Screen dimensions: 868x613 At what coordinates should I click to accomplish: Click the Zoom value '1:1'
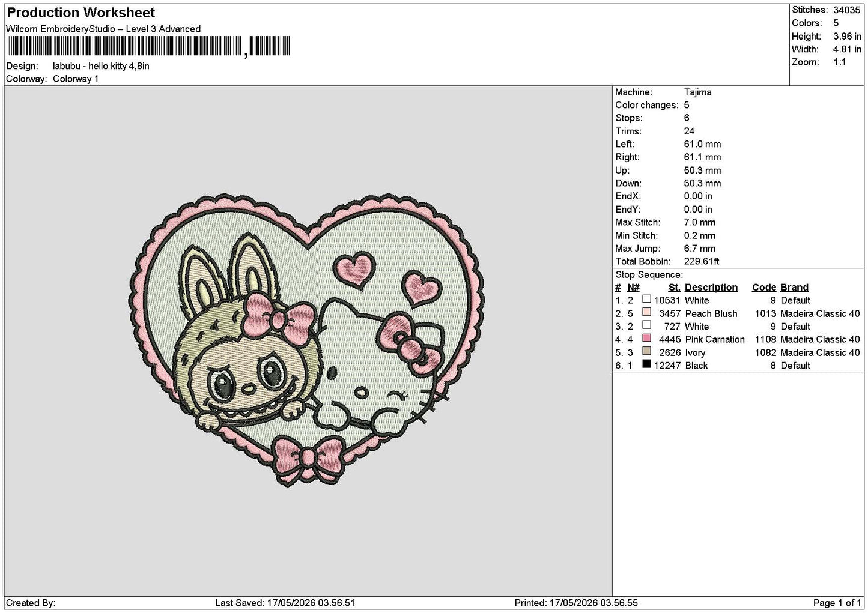(x=839, y=62)
